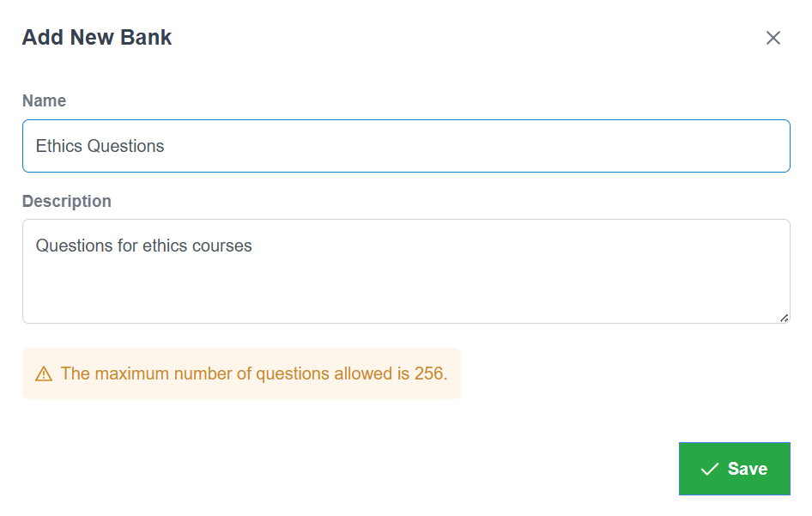Click the Questions for ethics courses description box

(406, 270)
